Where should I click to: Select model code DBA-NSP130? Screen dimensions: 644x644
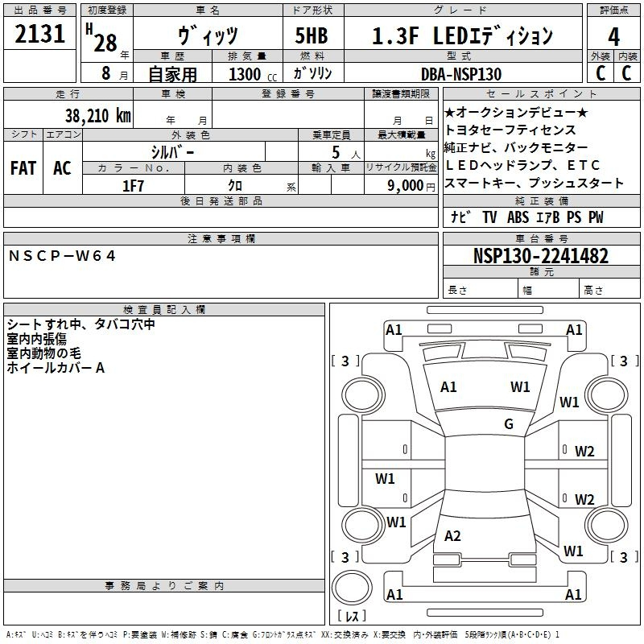[x=461, y=74]
